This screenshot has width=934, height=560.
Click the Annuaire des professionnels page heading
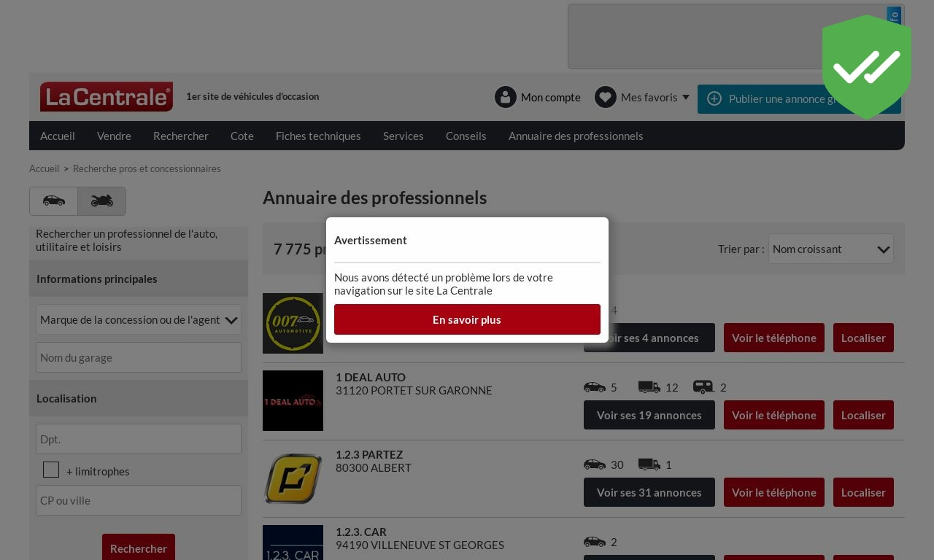(374, 198)
